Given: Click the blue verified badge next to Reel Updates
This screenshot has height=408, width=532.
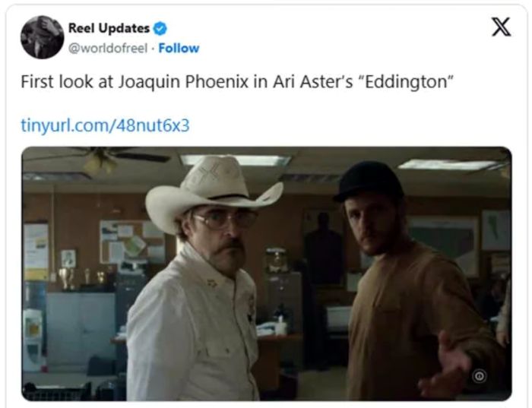Looking at the screenshot, I should (x=160, y=28).
